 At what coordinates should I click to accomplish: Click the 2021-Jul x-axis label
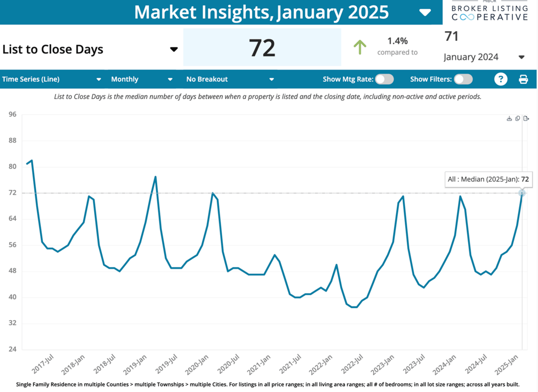(290, 364)
